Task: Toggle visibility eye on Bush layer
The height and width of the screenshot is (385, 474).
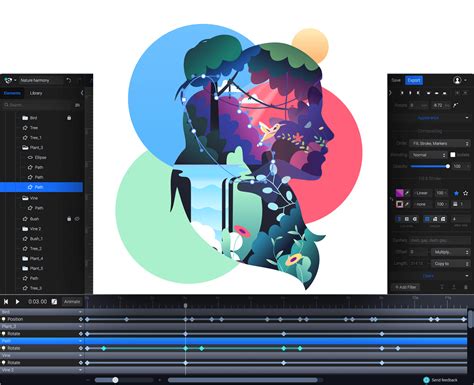Action: coord(77,219)
